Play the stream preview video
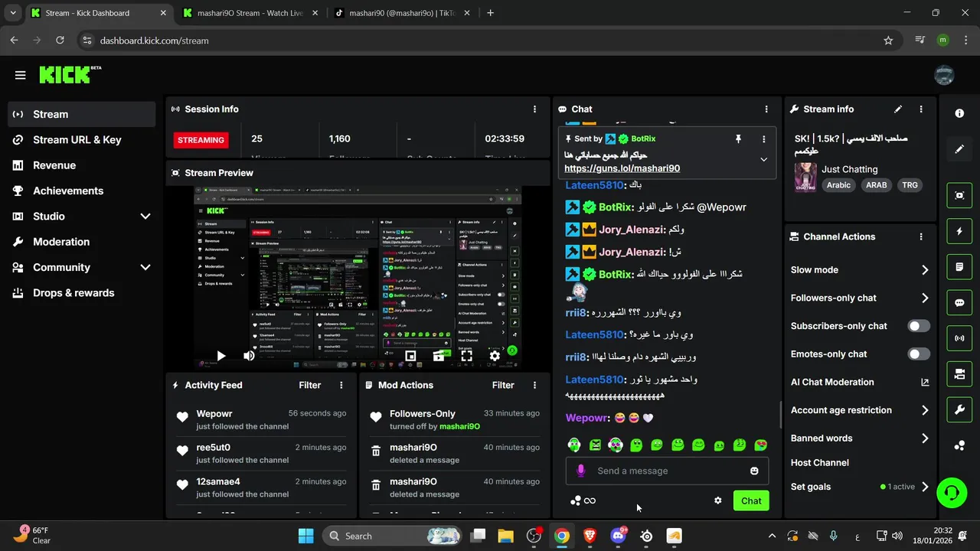The width and height of the screenshot is (980, 551). (220, 356)
